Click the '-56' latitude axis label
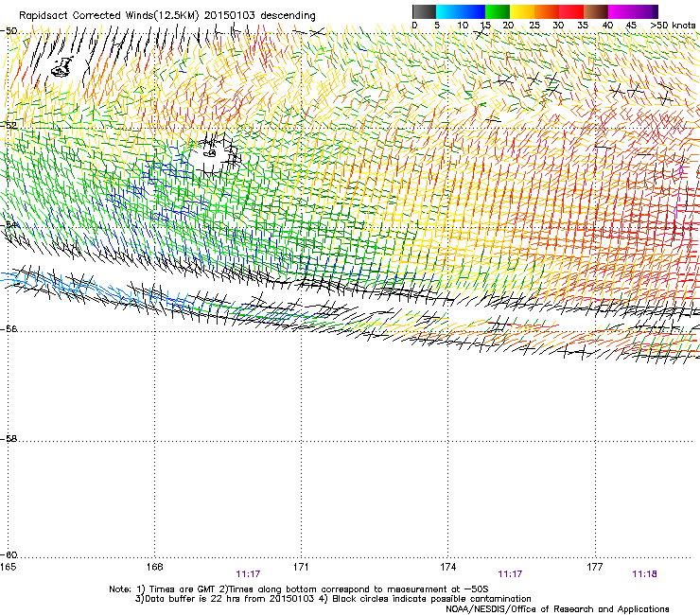The width and height of the screenshot is (700, 615). pyautogui.click(x=9, y=329)
